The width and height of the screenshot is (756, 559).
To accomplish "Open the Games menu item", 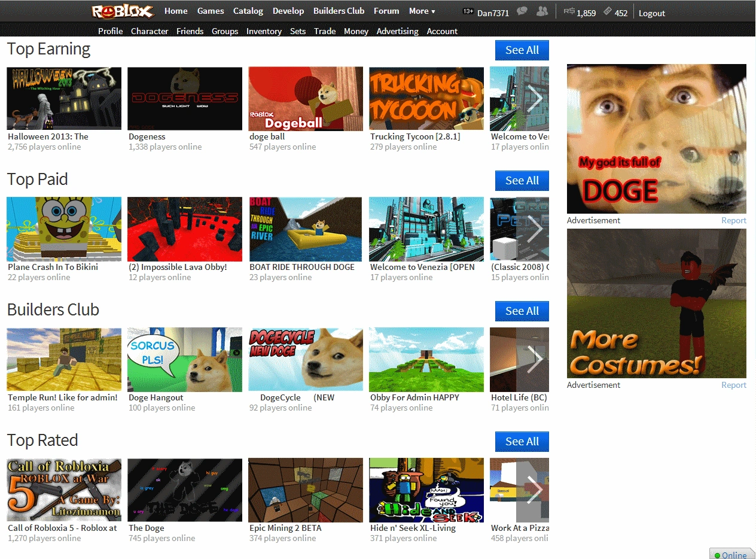I will 211,11.
